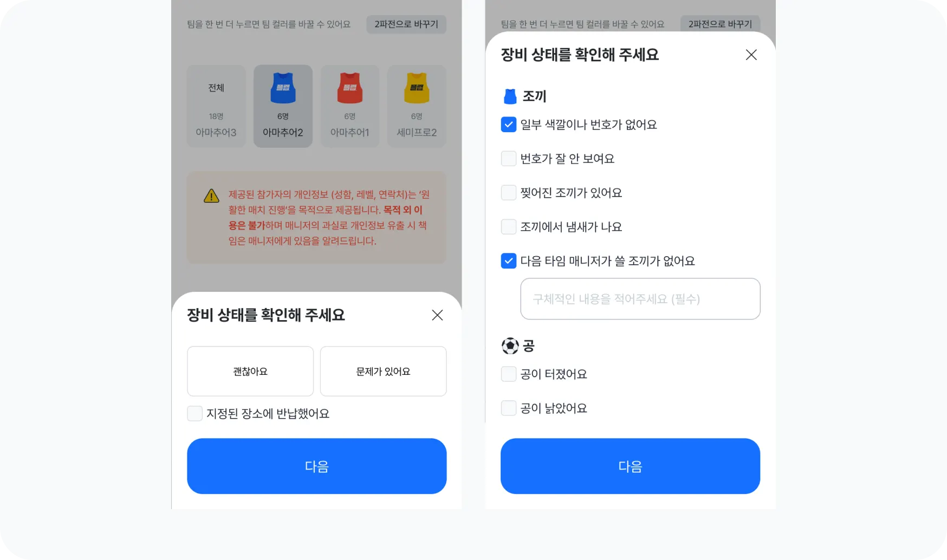Select the yellow vest 세미프로2 team card
Image resolution: width=947 pixels, height=560 pixels.
pyautogui.click(x=417, y=106)
